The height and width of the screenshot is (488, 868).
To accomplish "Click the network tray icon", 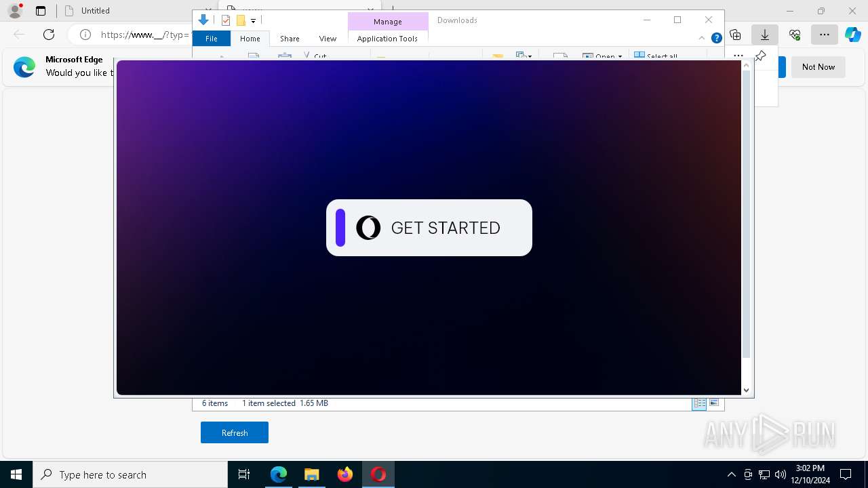I will [x=764, y=474].
